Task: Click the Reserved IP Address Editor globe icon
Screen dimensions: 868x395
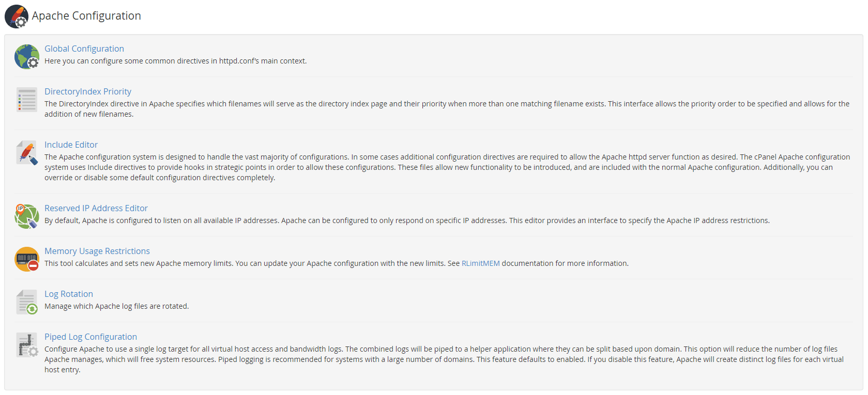Action: pos(27,216)
